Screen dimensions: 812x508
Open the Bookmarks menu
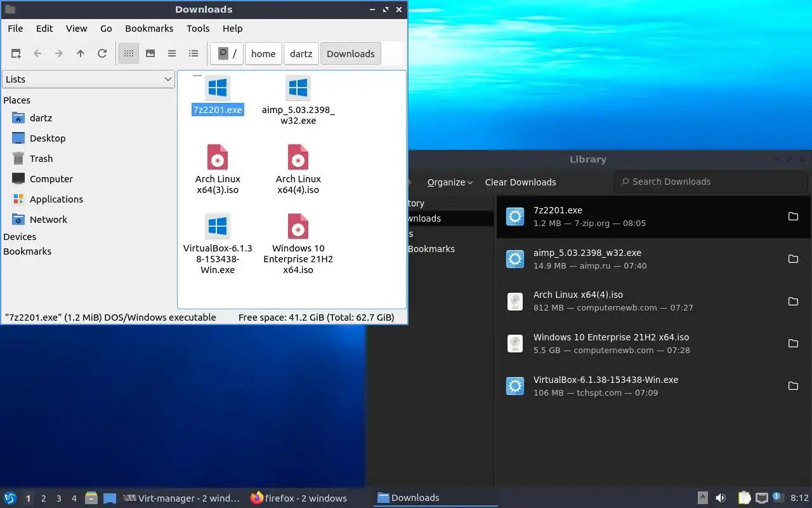pyautogui.click(x=149, y=29)
